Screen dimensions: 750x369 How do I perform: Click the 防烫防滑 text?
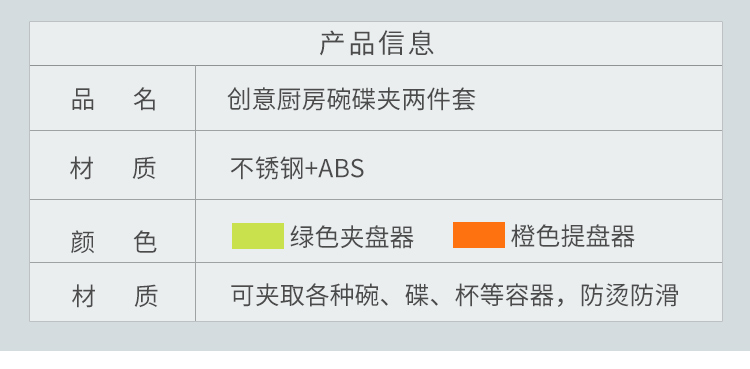click(629, 295)
